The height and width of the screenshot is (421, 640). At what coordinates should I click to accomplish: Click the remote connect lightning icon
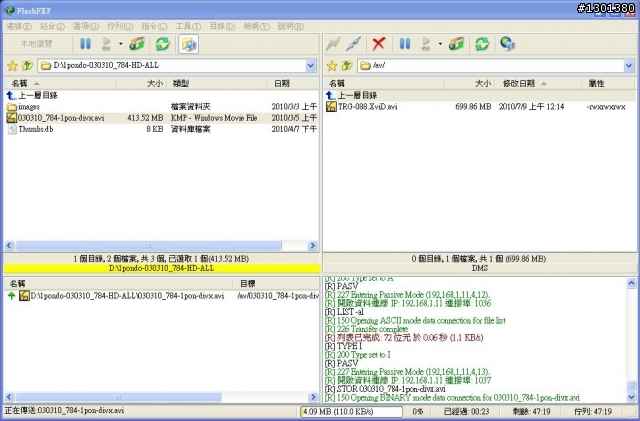click(x=333, y=44)
